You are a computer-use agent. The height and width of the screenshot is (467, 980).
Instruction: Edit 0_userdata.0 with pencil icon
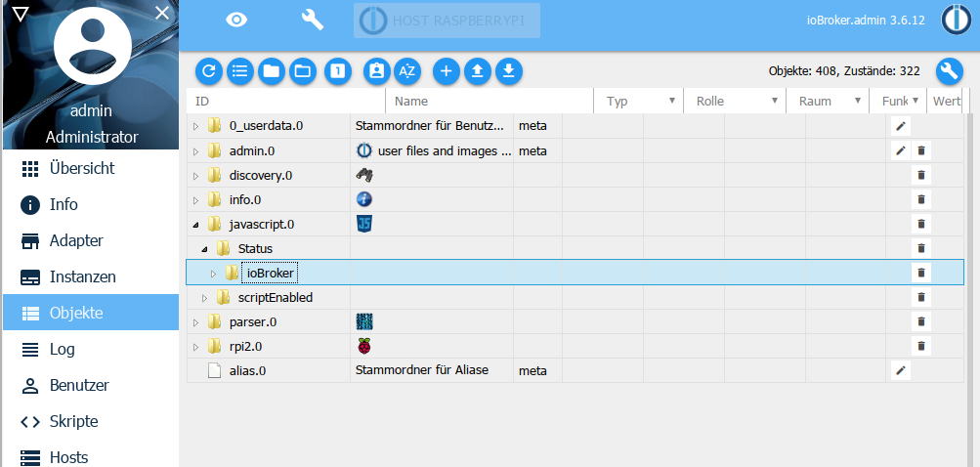point(900,126)
